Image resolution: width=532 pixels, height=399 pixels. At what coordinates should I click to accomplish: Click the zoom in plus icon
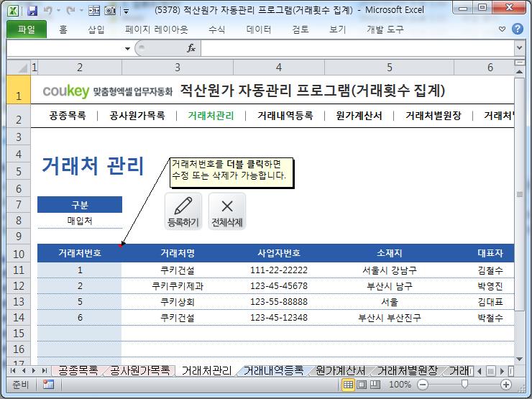(506, 385)
